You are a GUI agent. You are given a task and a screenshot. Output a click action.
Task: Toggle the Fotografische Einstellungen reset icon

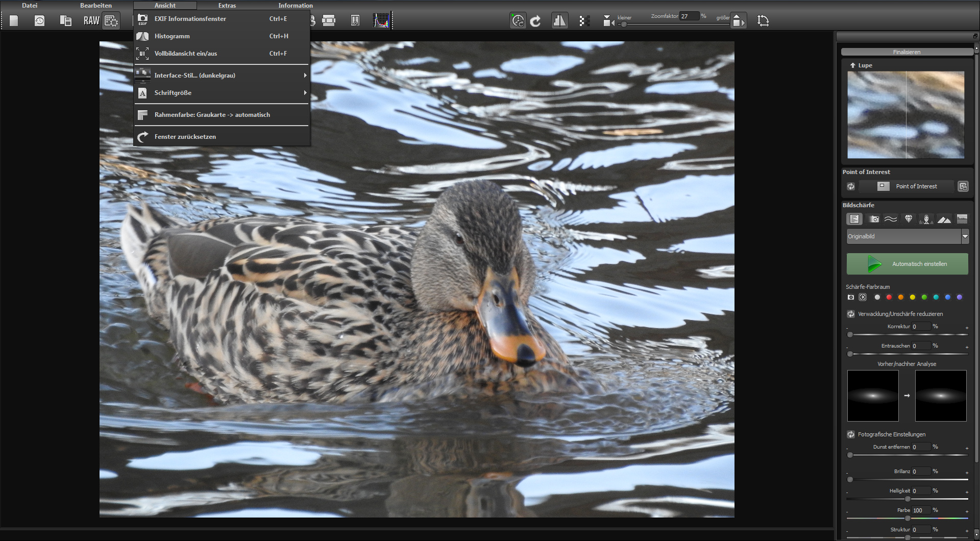pyautogui.click(x=851, y=434)
